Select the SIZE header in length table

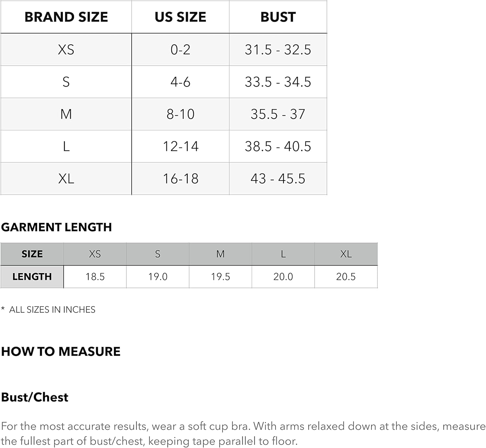pyautogui.click(x=32, y=254)
